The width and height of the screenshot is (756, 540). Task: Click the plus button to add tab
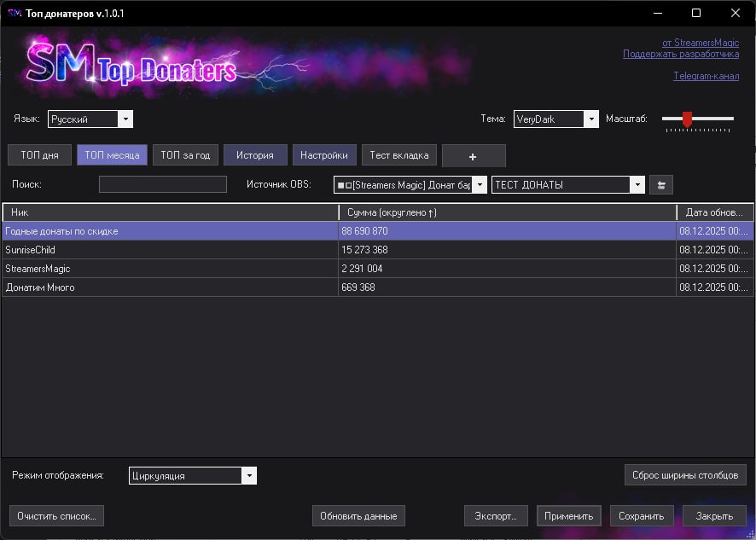pos(474,156)
